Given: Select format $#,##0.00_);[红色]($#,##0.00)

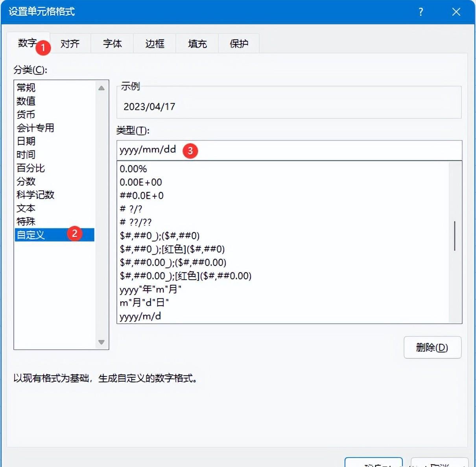Looking at the screenshot, I should tap(283, 276).
